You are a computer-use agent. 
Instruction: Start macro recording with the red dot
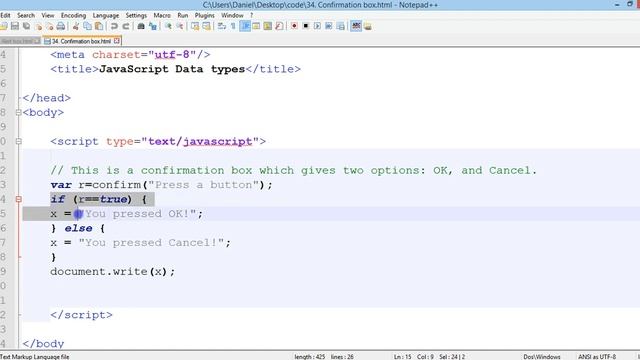tap(294, 26)
